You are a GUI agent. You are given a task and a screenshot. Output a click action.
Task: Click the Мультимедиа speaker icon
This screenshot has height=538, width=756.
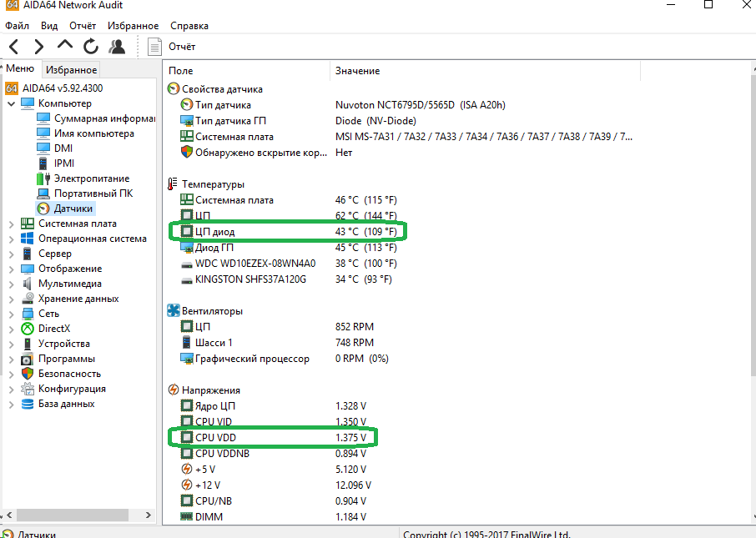coord(28,284)
